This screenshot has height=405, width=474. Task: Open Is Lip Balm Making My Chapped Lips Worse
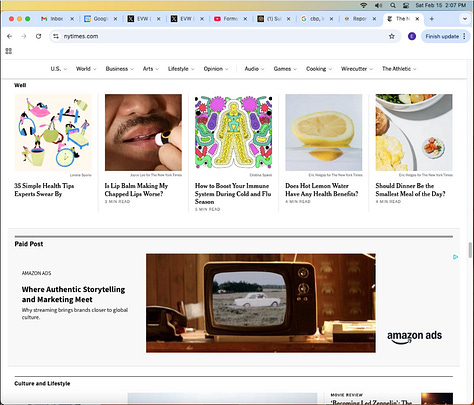click(136, 190)
